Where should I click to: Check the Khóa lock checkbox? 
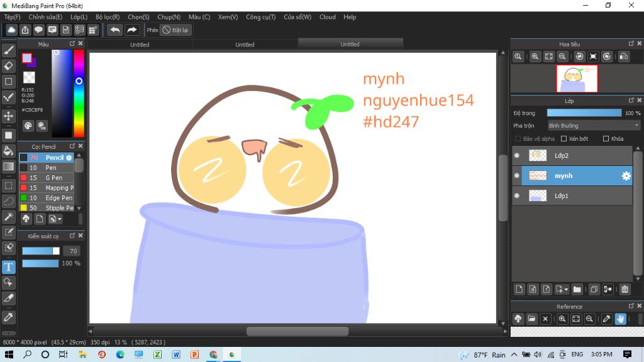[606, 138]
